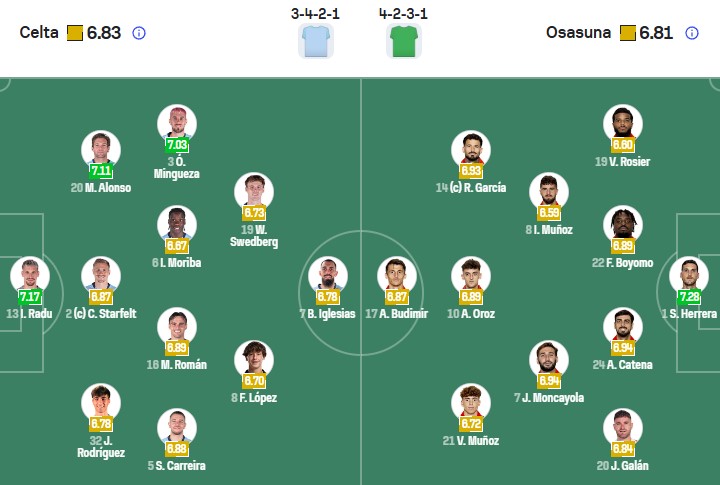Click the Celta team name
Image resolution: width=720 pixels, height=485 pixels.
click(38, 33)
